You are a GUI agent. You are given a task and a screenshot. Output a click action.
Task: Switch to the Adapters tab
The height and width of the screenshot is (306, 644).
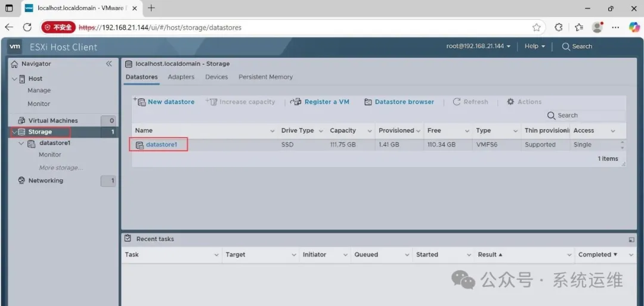[181, 77]
